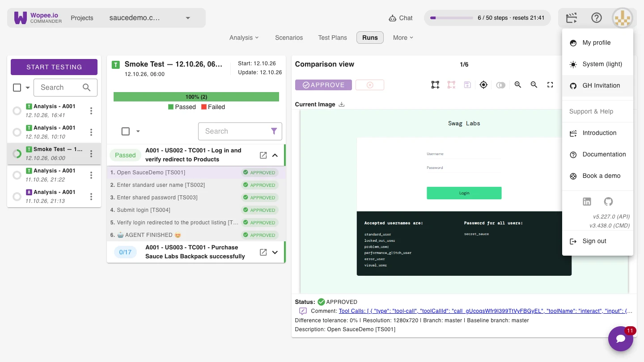The width and height of the screenshot is (644, 362).
Task: Open the Purchase Sauce Labs Backpack case externally
Action: [x=263, y=252]
